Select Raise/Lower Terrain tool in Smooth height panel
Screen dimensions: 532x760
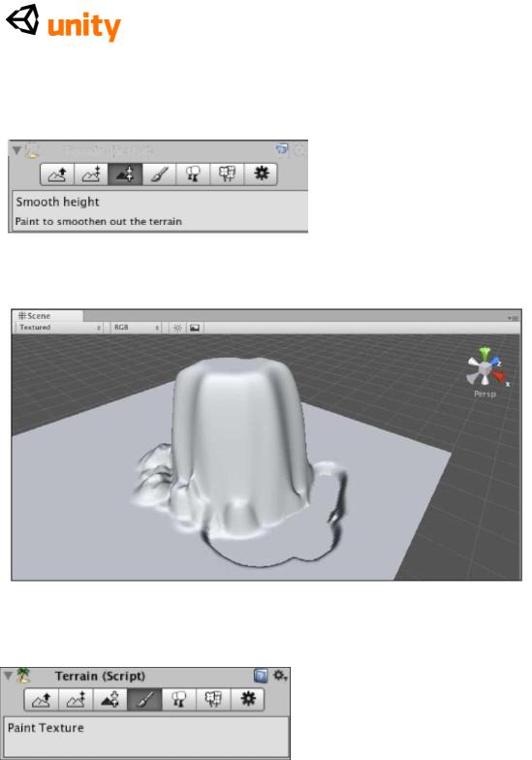click(57, 174)
